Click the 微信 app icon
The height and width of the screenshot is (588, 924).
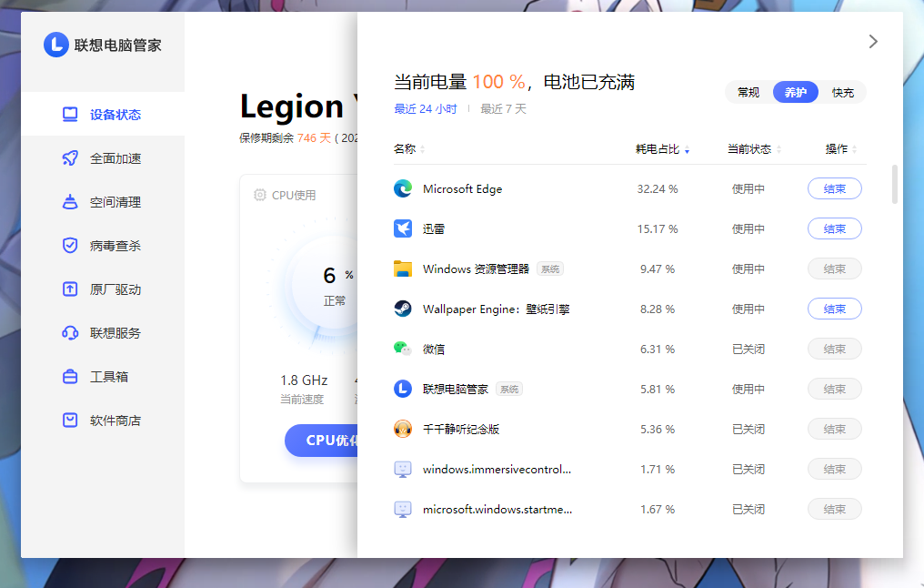(x=403, y=349)
